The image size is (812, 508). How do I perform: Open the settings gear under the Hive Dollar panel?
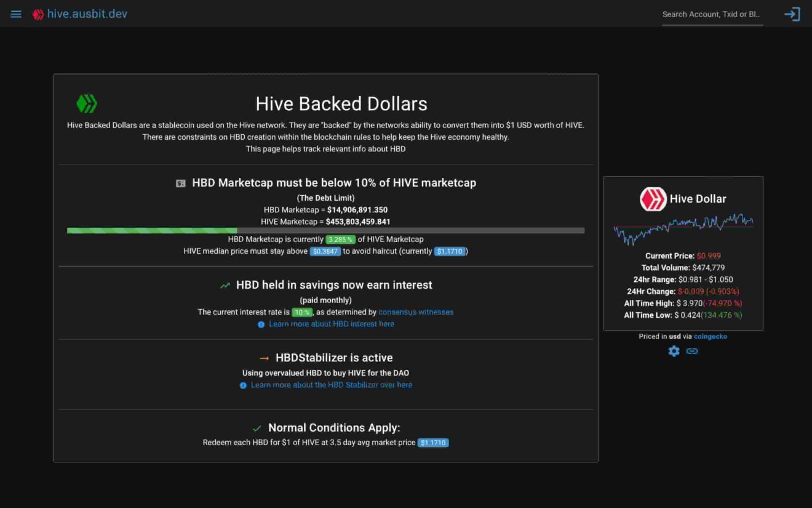point(674,351)
